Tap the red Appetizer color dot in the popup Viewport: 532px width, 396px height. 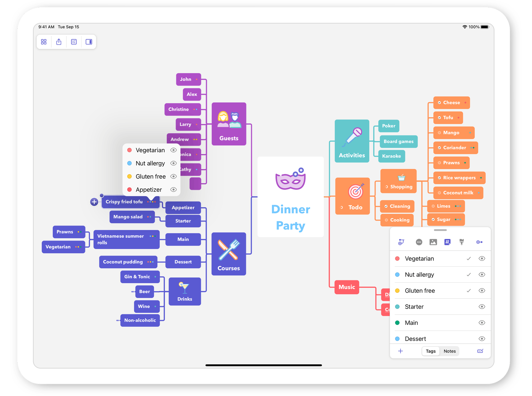point(130,189)
